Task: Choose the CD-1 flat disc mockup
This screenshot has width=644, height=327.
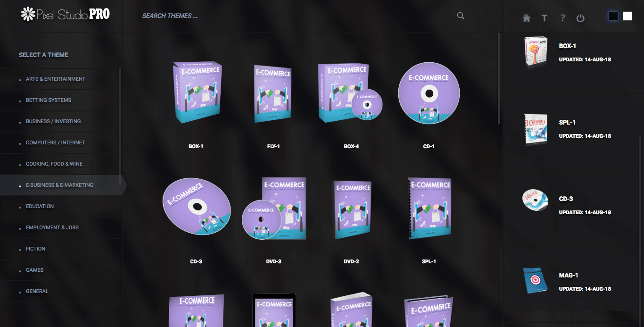Action: (x=429, y=94)
